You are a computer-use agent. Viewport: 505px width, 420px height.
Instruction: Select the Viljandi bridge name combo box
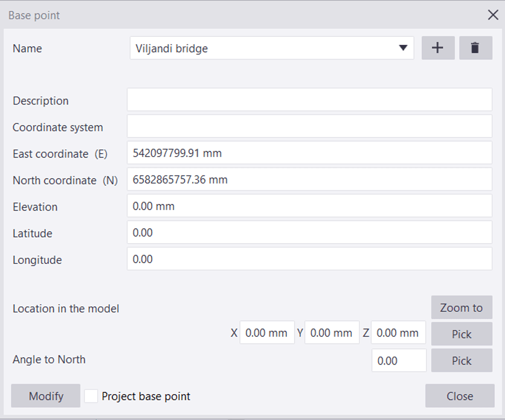[272, 48]
